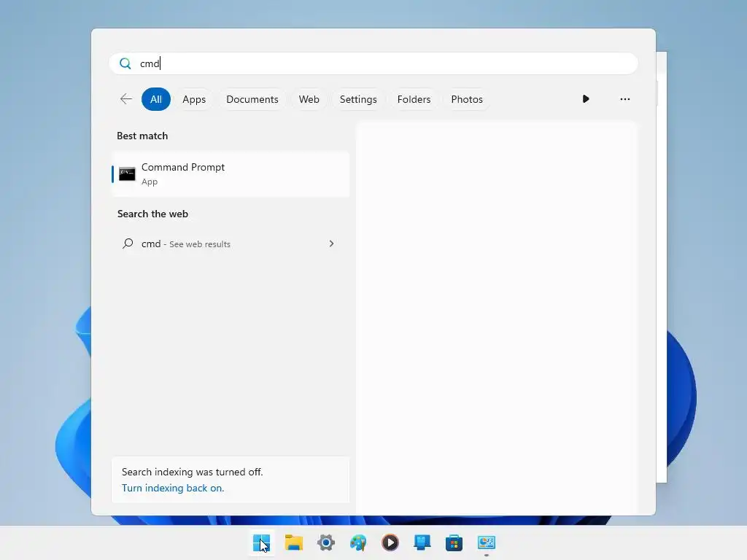Go back using the left arrow icon
This screenshot has height=560, width=747.
point(125,99)
